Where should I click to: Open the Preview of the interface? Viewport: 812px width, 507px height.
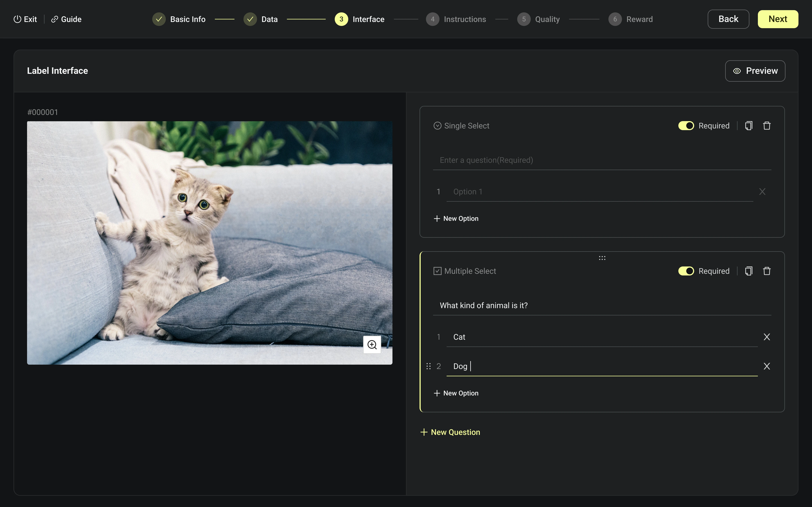(x=755, y=71)
